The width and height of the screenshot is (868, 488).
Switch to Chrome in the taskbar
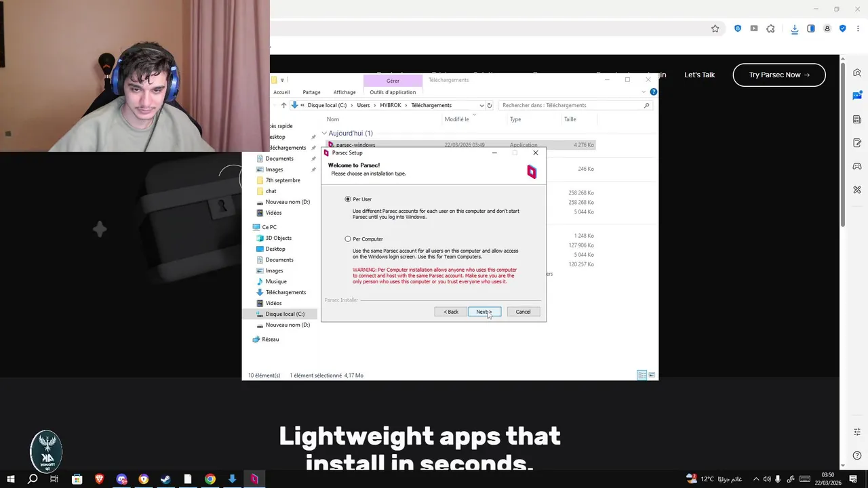pos(210,479)
